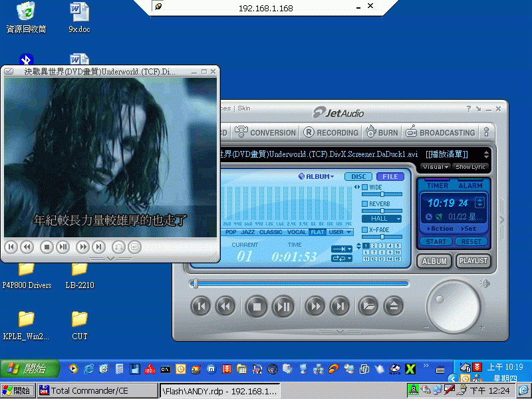Click the timer clock up/down stepper

(x=479, y=203)
